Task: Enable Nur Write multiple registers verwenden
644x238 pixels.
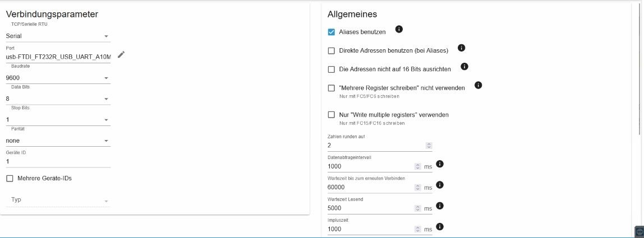Action: [x=332, y=115]
